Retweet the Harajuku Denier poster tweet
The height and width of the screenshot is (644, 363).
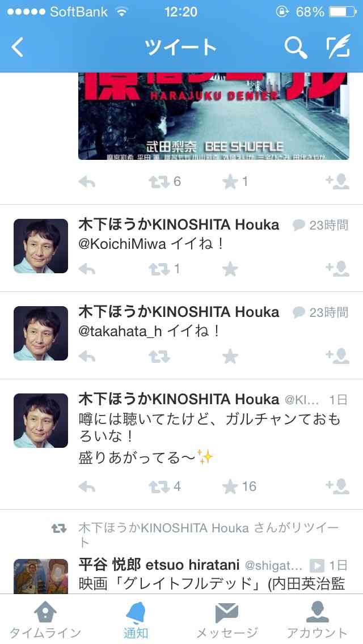pos(159,181)
